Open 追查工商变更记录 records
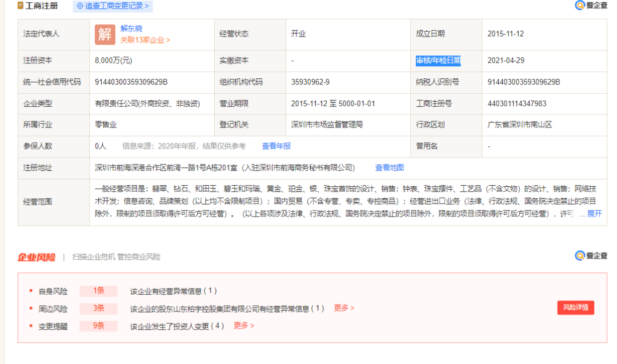This screenshot has width=617, height=364. pyautogui.click(x=113, y=6)
